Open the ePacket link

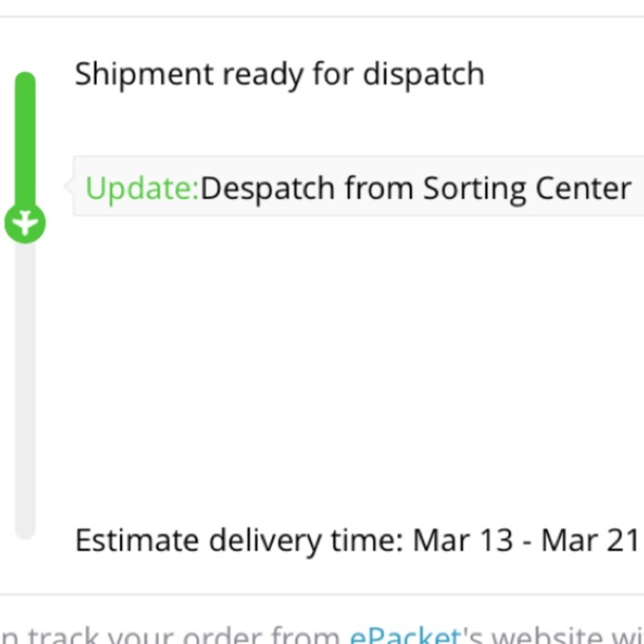(x=405, y=636)
